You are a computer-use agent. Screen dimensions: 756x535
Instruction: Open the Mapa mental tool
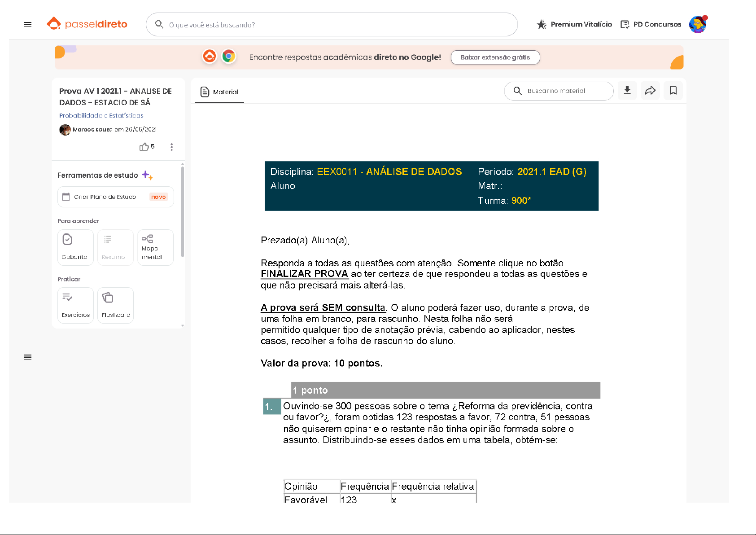pos(155,247)
